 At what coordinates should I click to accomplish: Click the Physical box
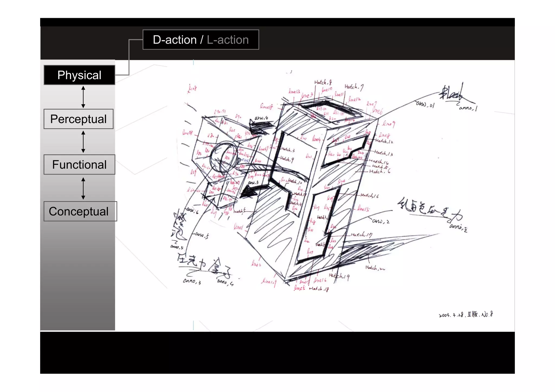(79, 75)
